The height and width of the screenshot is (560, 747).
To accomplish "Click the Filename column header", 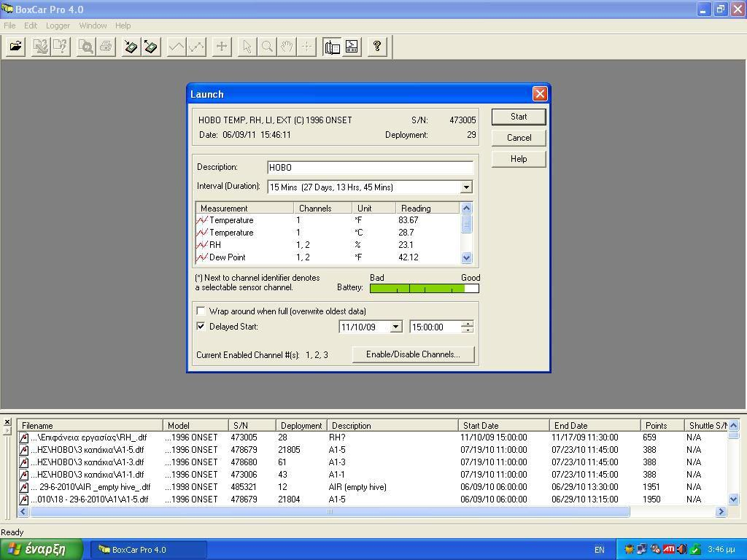I will click(90, 426).
